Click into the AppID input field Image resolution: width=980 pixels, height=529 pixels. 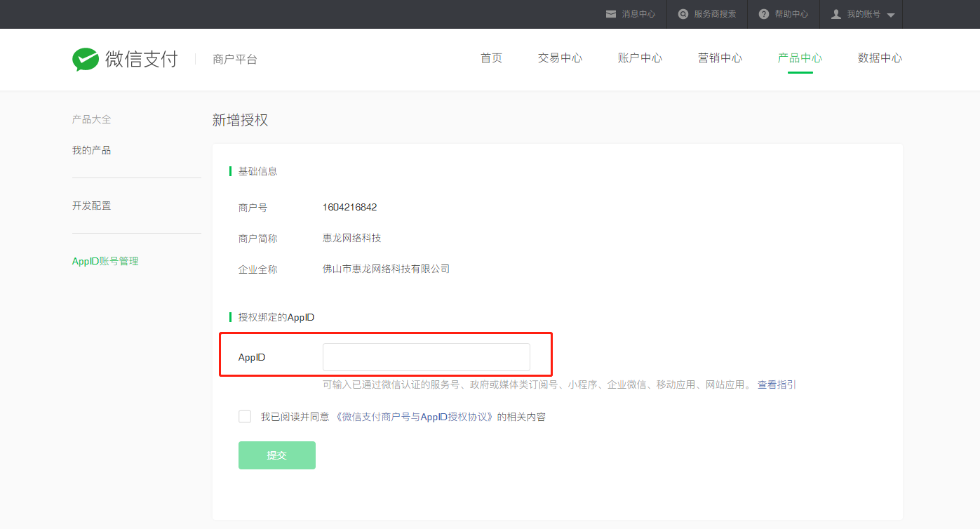(426, 357)
